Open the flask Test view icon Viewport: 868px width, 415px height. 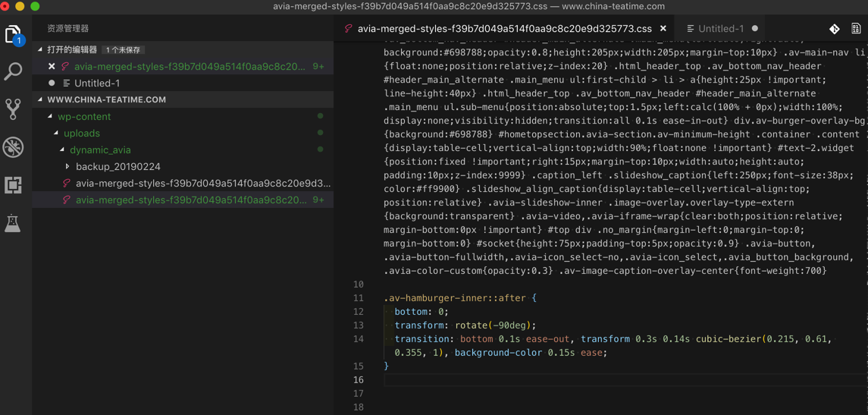pos(13,223)
